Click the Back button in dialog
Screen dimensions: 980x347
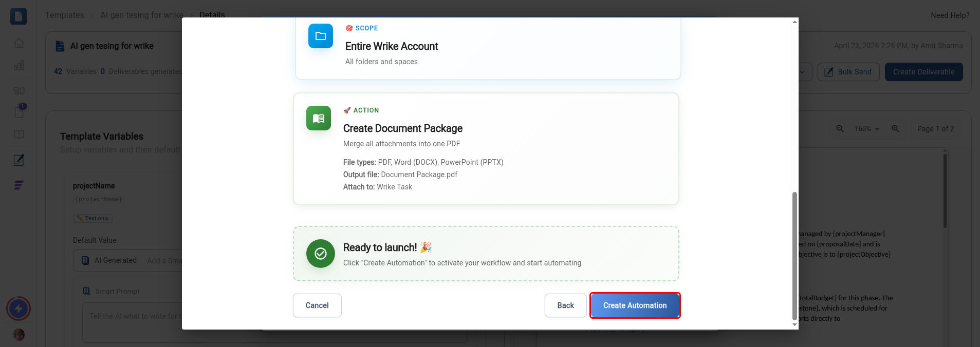pos(565,305)
